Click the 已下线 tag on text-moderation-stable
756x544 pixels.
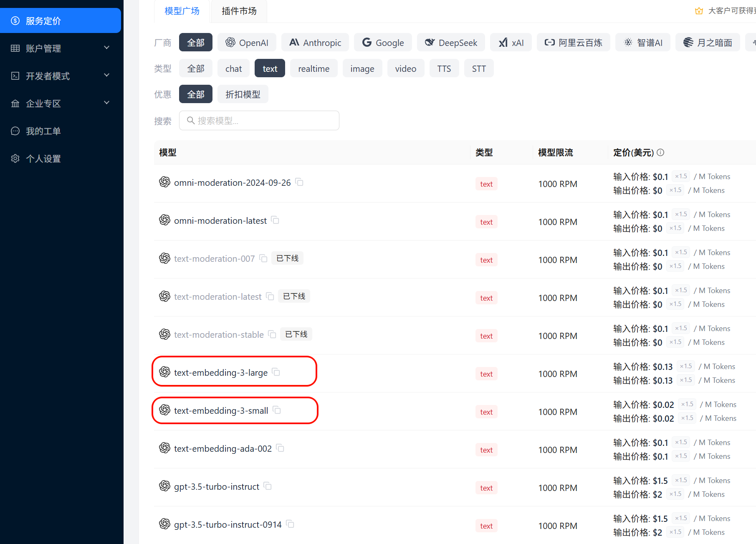[x=296, y=334]
